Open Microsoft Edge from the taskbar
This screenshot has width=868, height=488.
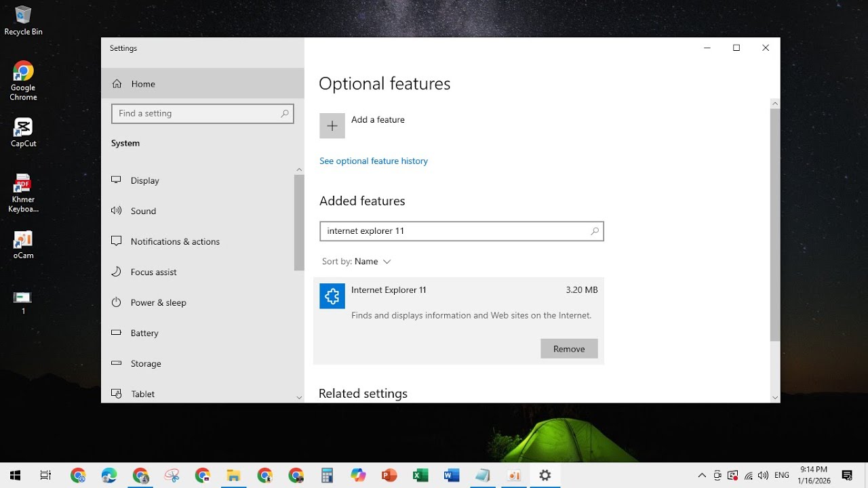(109, 475)
